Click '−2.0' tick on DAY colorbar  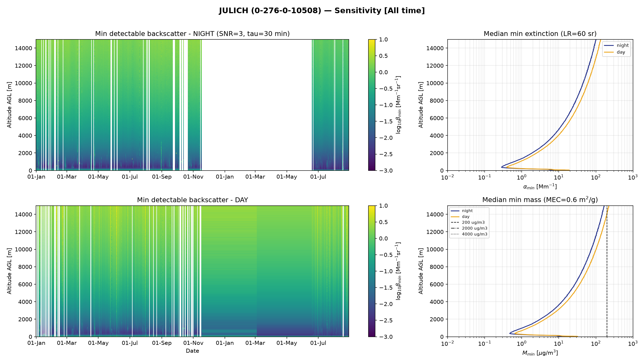(x=386, y=304)
